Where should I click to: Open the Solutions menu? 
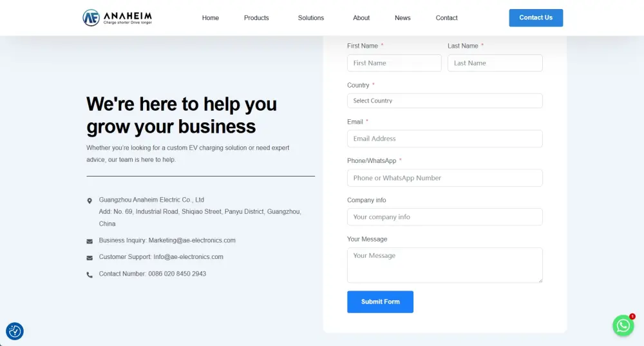coord(310,18)
